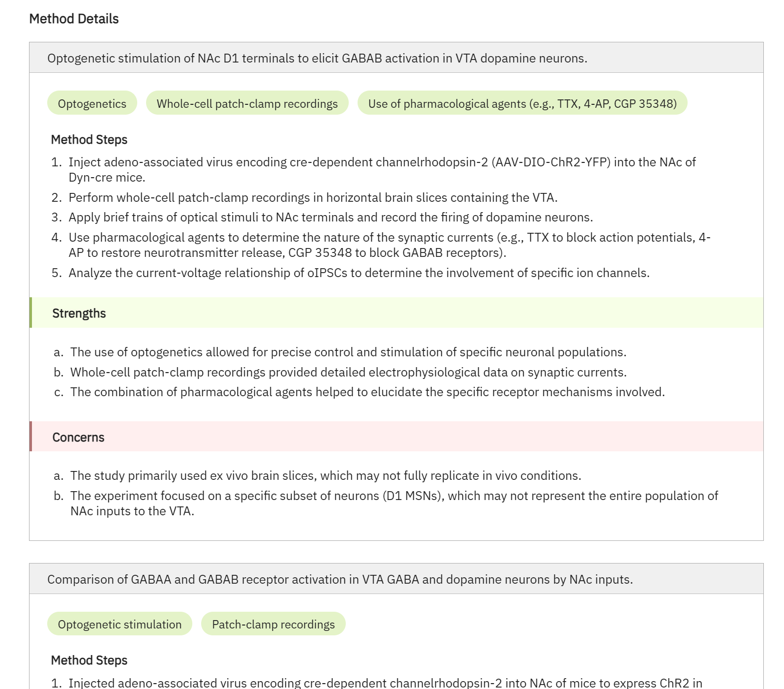Screen dimensions: 784x689
Task: Click the Use of pharmacological agents tag
Action: point(522,103)
